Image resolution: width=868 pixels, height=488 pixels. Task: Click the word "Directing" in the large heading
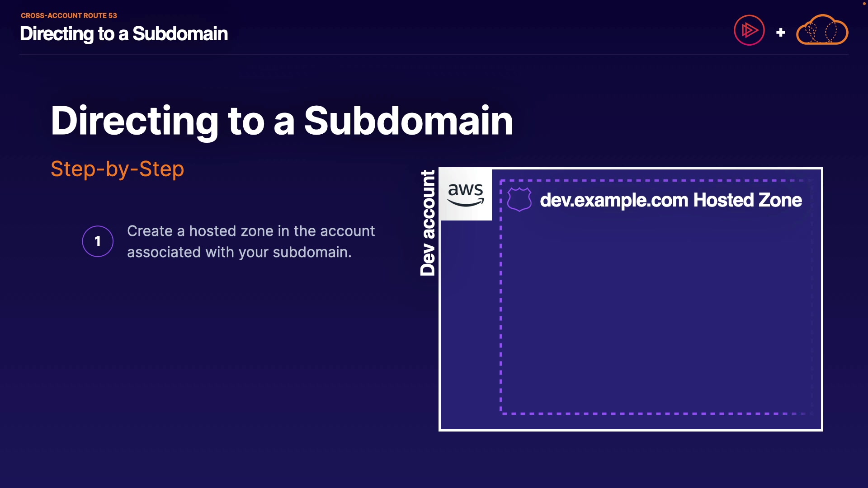[x=135, y=121]
